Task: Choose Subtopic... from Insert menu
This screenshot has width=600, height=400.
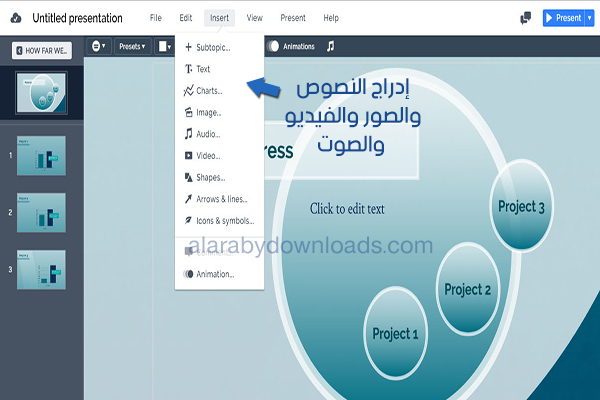Action: 219,47
